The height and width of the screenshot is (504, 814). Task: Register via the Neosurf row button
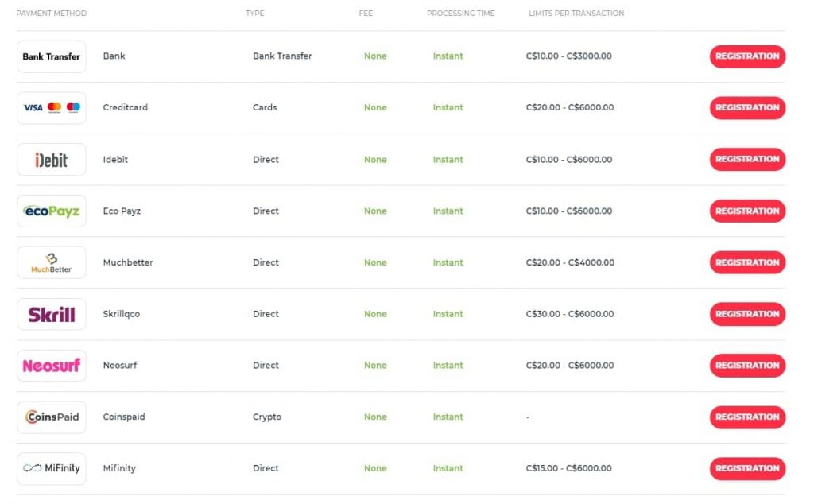[x=747, y=365]
